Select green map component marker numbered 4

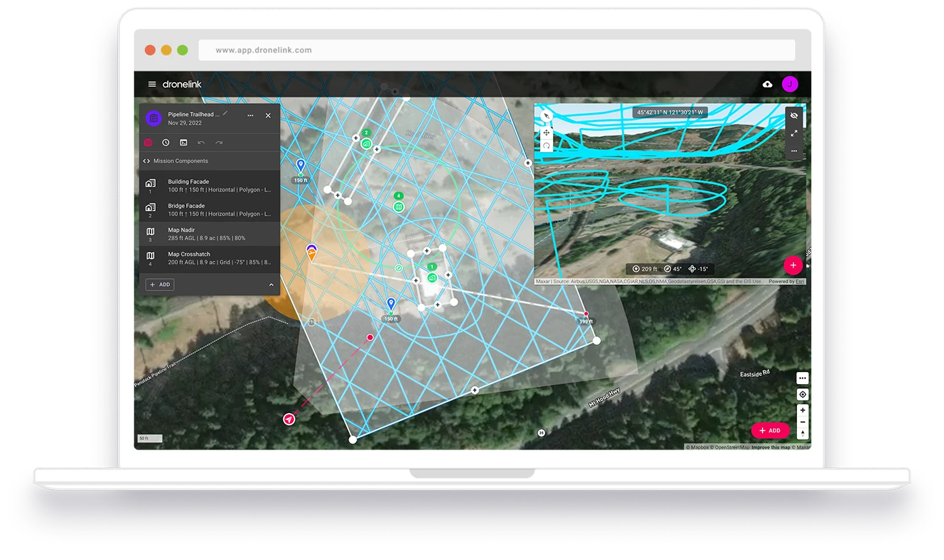click(399, 206)
